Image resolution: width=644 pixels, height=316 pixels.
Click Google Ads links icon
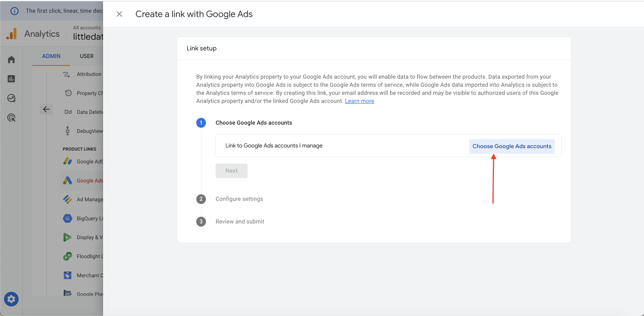[67, 180]
